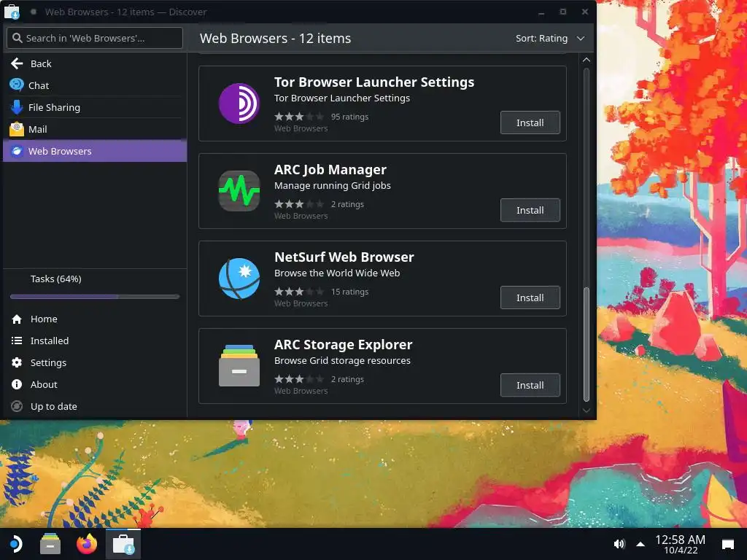Click the 'Web Browsers - 12 items' header
Screen dimensions: 747x560
tap(275, 38)
